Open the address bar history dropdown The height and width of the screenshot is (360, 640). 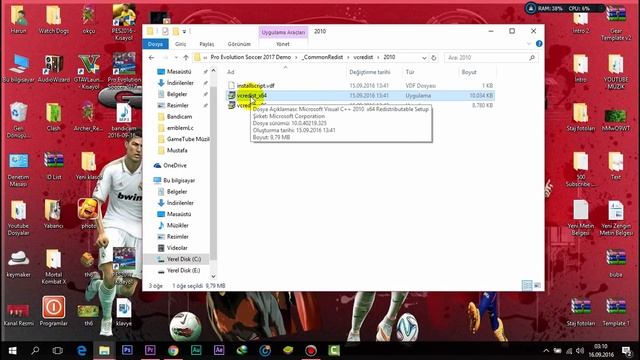pyautogui.click(x=424, y=58)
